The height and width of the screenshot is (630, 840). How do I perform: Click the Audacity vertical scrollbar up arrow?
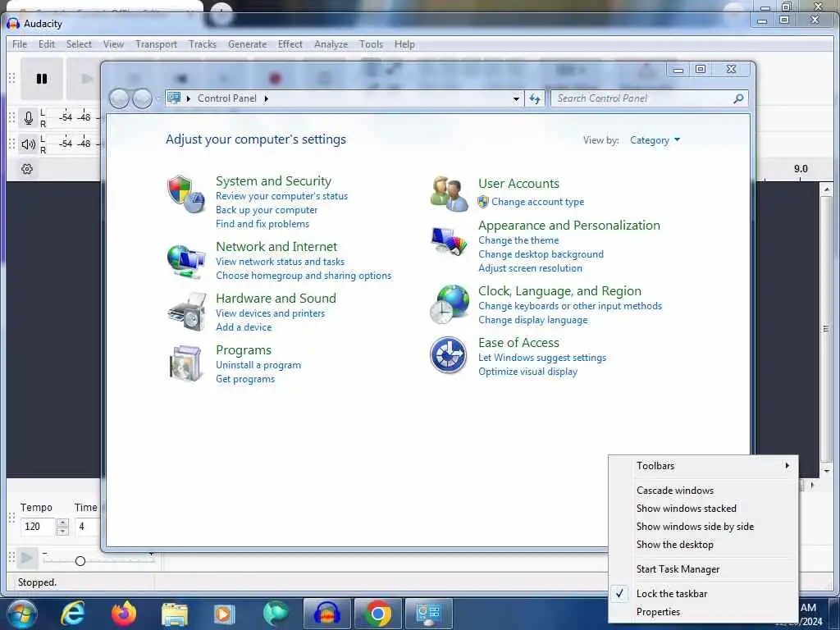[826, 189]
